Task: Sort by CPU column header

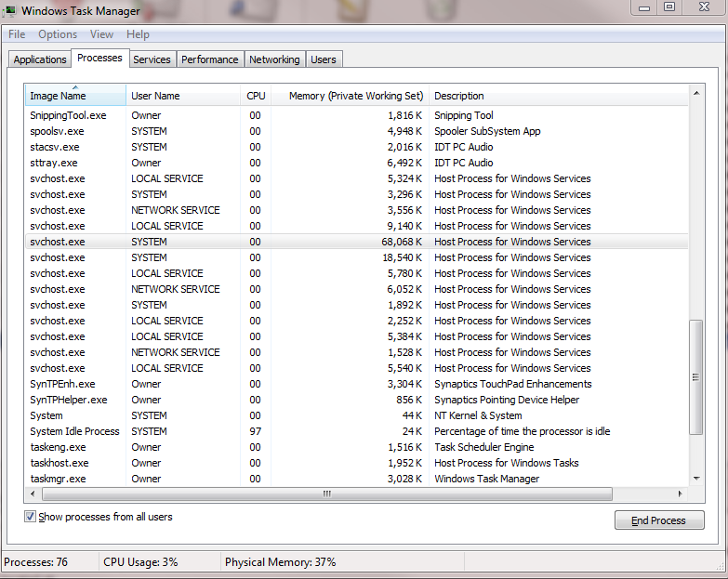Action: pos(256,96)
